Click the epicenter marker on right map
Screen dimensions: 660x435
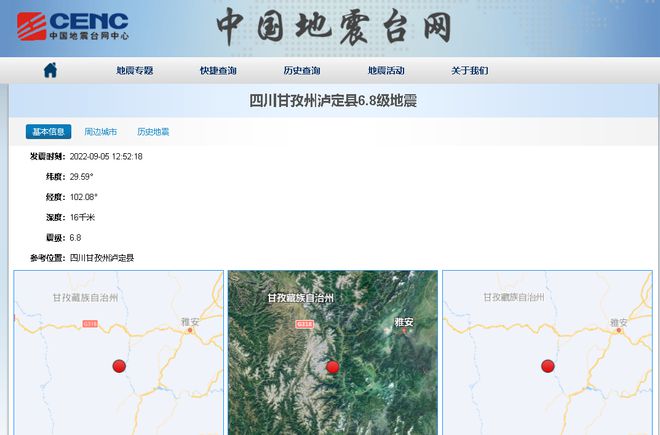548,366
